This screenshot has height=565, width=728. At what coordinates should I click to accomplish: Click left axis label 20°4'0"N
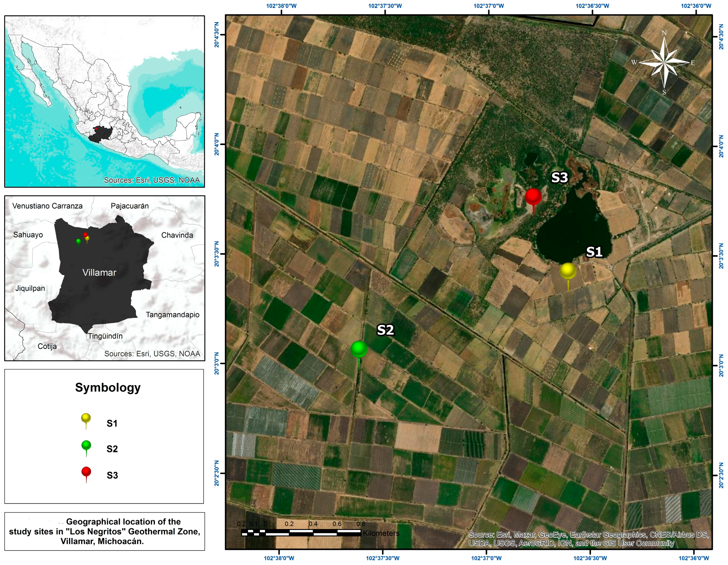click(217, 144)
